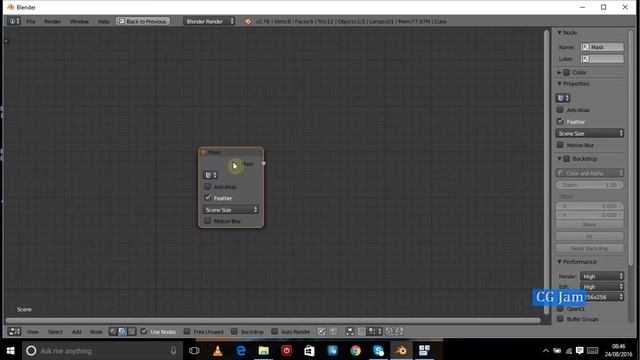Viewport: 640px width, 360px height.
Task: Open Skype from taskbar
Action: (378, 351)
